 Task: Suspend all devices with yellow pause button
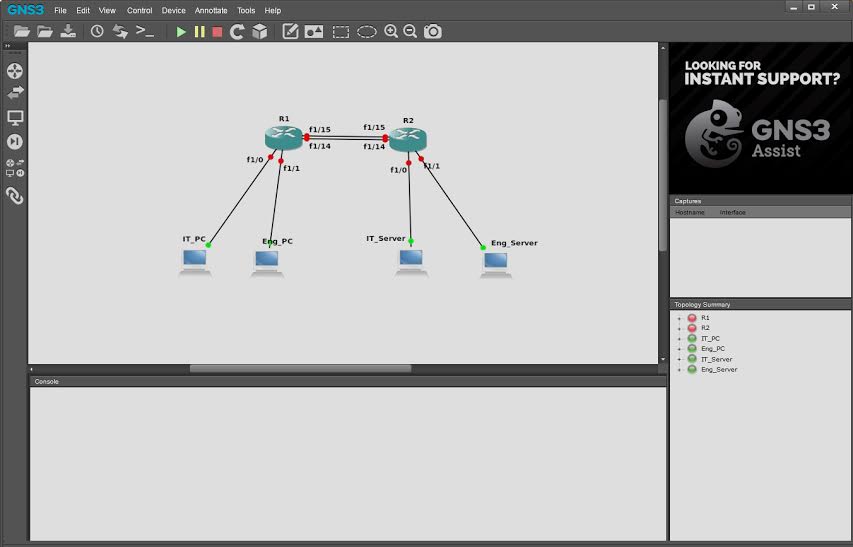tap(200, 32)
